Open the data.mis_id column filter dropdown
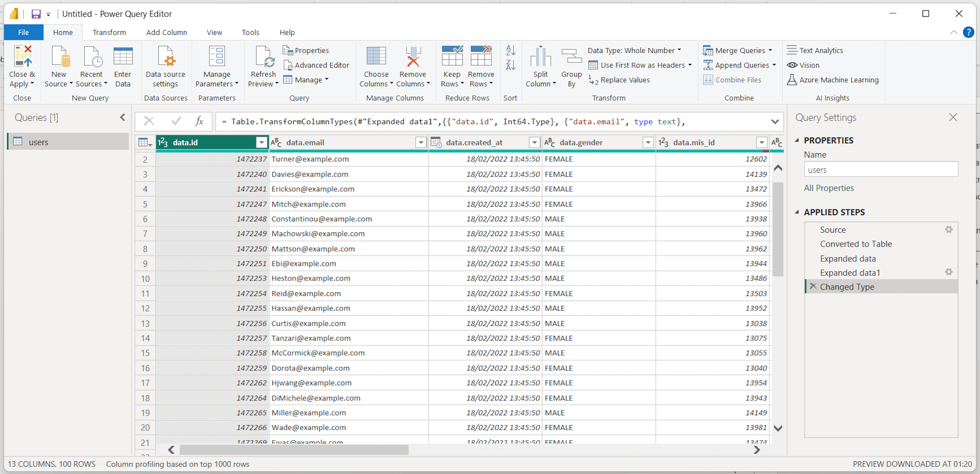 (x=762, y=142)
